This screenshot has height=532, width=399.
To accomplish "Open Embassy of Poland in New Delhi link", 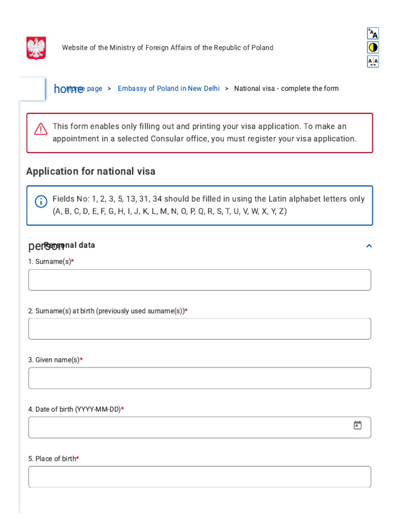I will point(168,89).
